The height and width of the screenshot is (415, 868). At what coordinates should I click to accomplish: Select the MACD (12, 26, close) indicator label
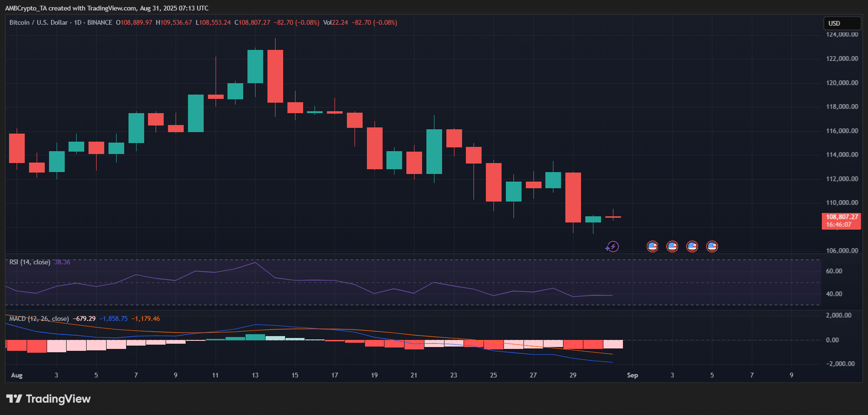39,319
